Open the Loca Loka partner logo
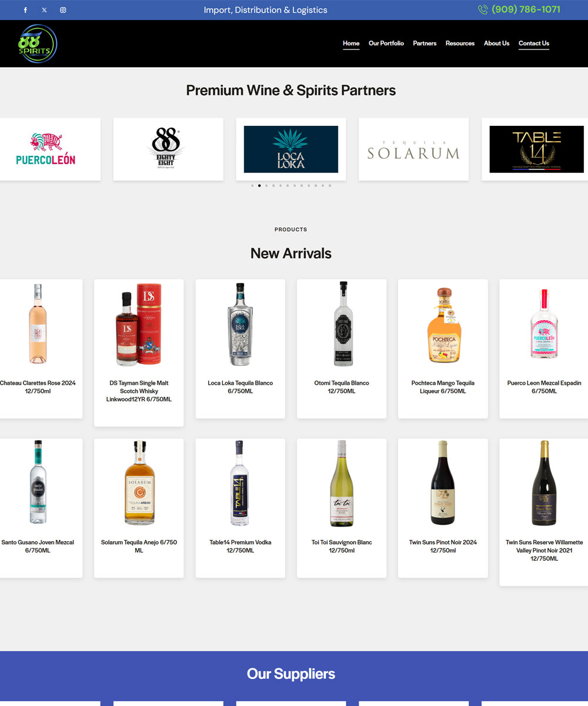The height and width of the screenshot is (706, 588). [x=291, y=149]
